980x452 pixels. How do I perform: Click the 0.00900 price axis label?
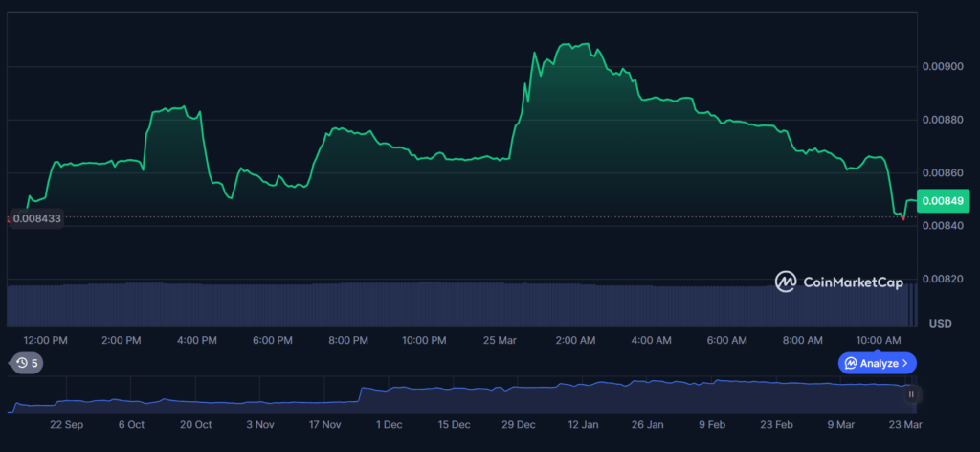click(x=944, y=66)
